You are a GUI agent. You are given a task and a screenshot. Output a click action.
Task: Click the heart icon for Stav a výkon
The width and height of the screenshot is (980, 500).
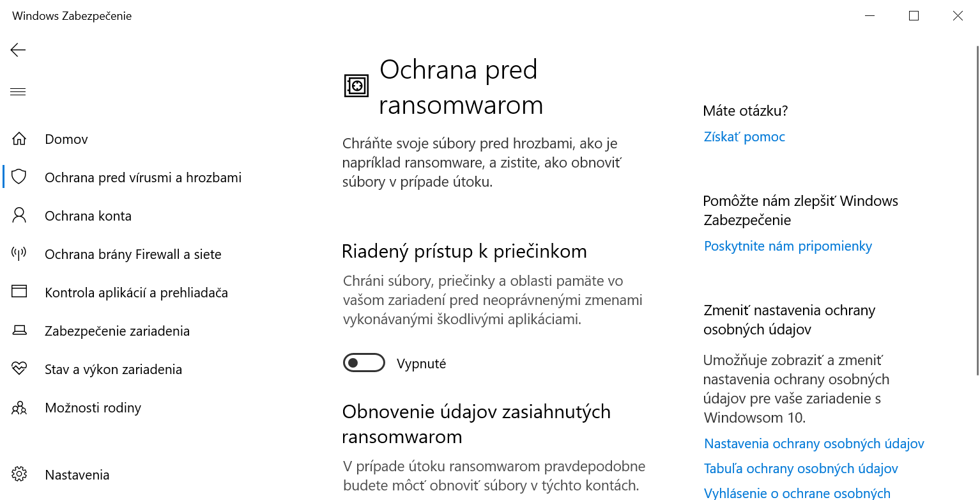(x=19, y=369)
